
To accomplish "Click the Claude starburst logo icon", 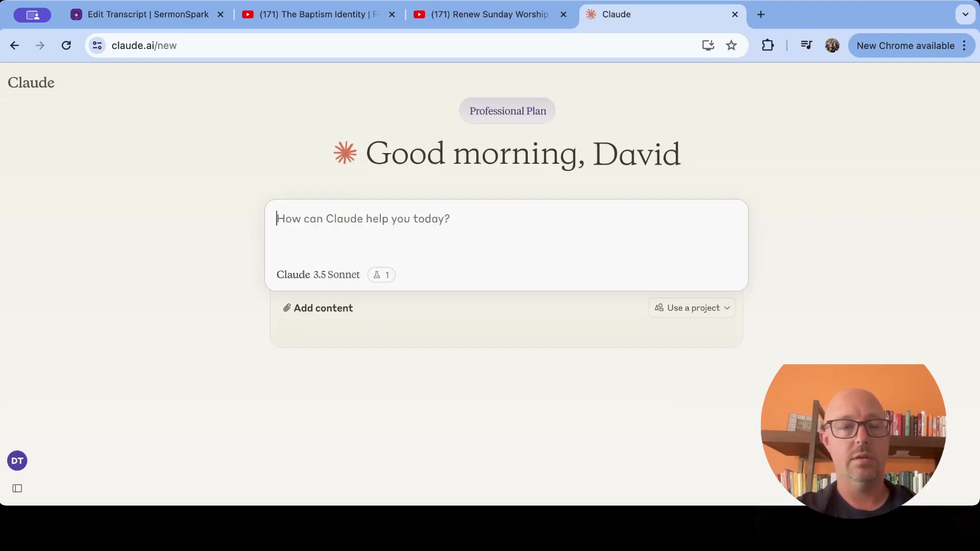I will click(345, 153).
